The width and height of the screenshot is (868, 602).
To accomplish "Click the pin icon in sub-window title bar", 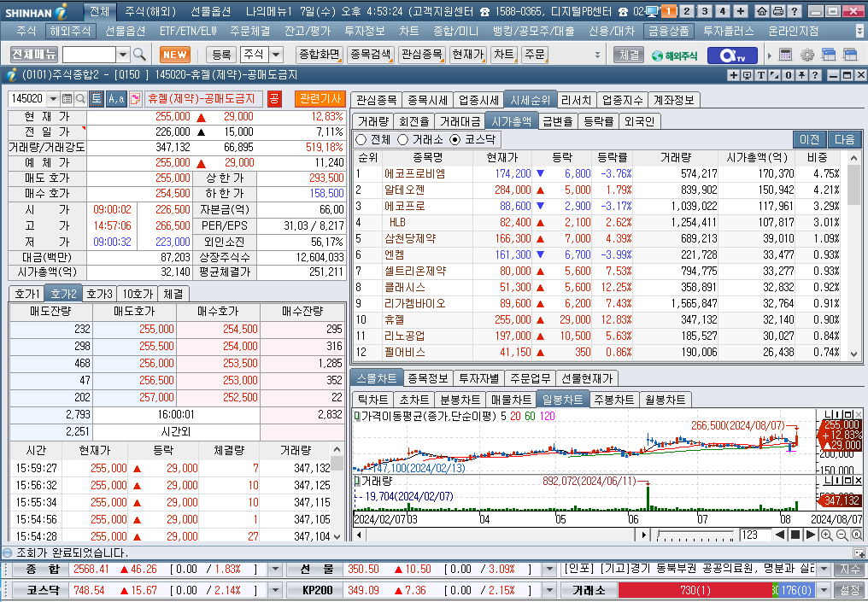I will tap(801, 74).
